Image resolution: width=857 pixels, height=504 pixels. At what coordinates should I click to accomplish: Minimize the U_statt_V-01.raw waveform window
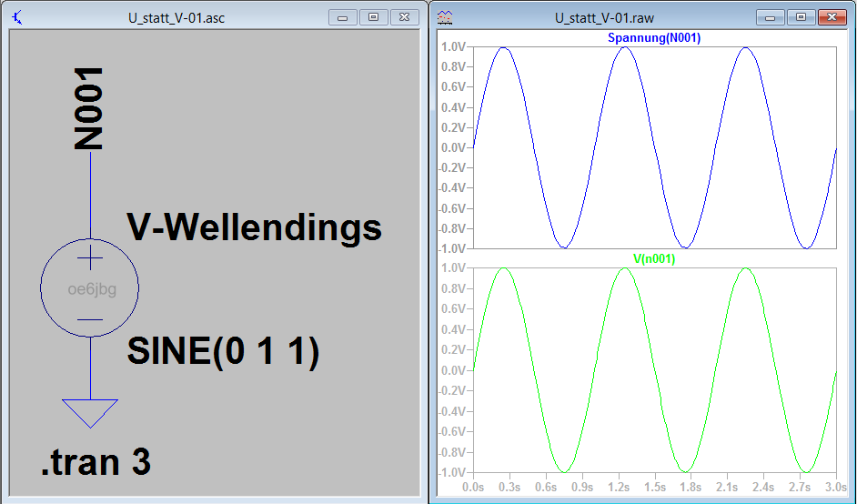tap(770, 17)
